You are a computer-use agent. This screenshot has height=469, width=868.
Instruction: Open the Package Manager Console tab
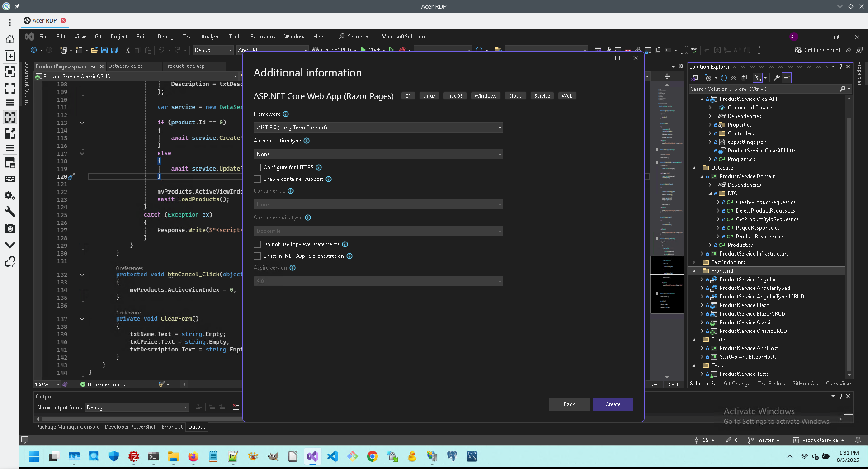[x=68, y=427]
